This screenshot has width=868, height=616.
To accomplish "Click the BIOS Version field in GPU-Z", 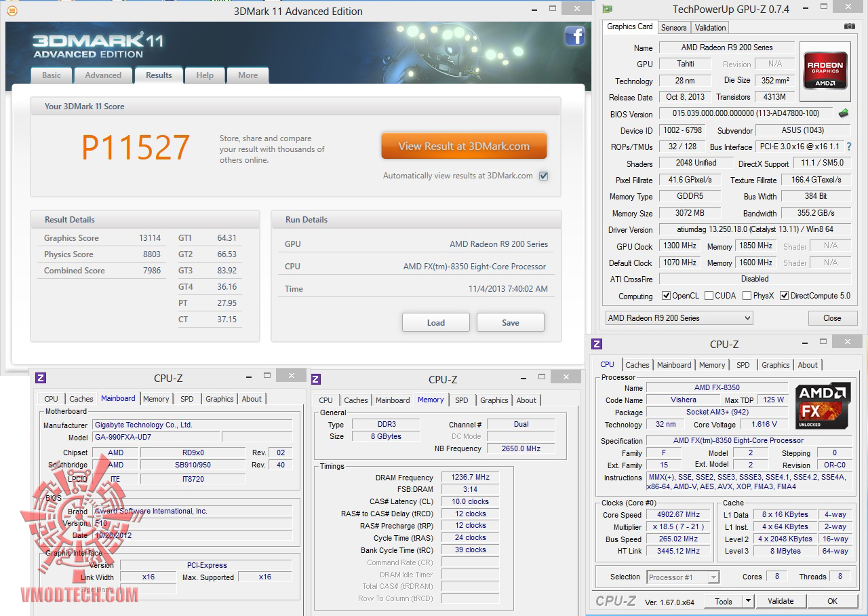I will click(746, 114).
